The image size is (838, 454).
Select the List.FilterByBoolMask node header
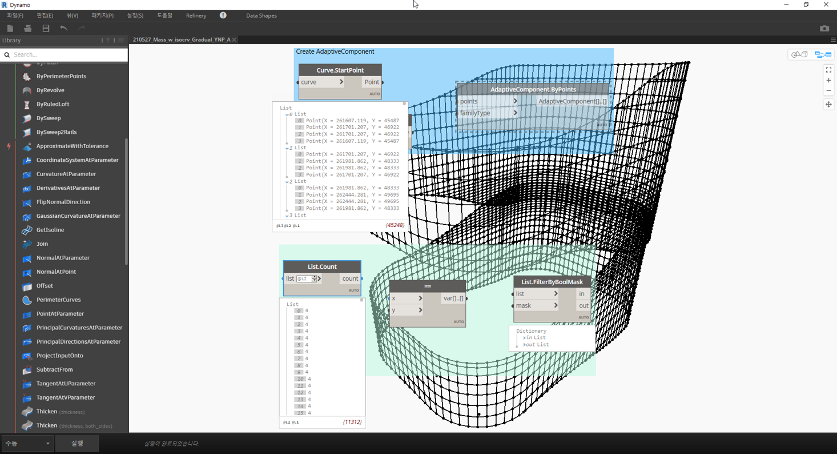552,282
